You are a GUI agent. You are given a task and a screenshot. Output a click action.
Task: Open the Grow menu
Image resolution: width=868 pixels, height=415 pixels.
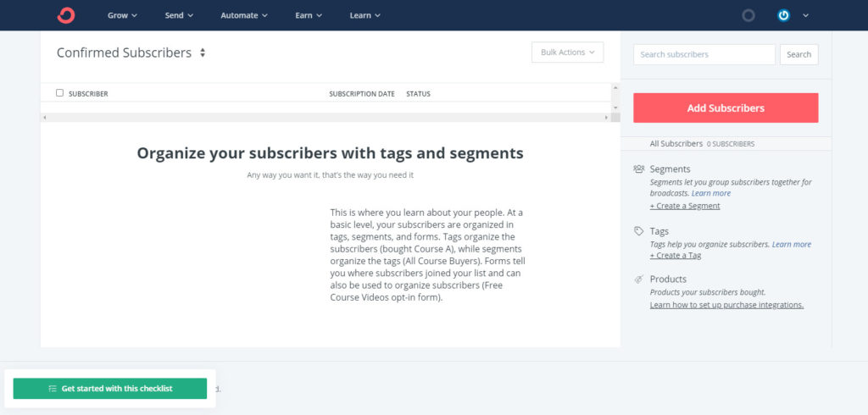122,15
